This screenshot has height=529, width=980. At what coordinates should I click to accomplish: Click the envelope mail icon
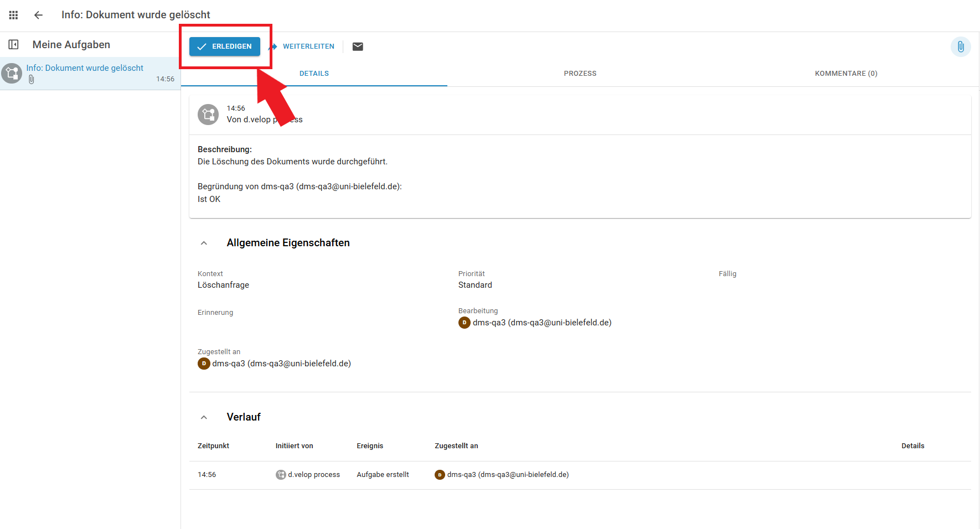358,46
